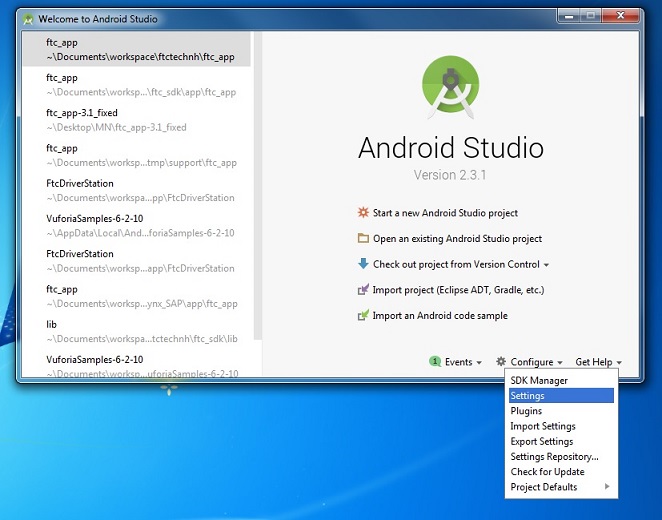Select Plugins in the Configure menu
The height and width of the screenshot is (520, 662).
click(526, 411)
